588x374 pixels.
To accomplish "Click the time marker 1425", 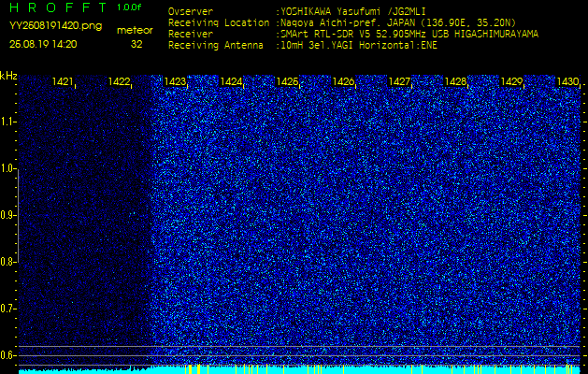I will click(x=287, y=81).
